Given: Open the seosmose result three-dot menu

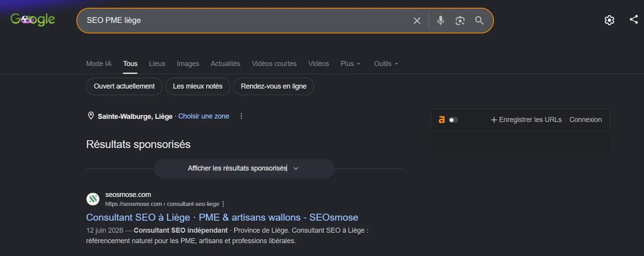Looking at the screenshot, I should (223, 204).
